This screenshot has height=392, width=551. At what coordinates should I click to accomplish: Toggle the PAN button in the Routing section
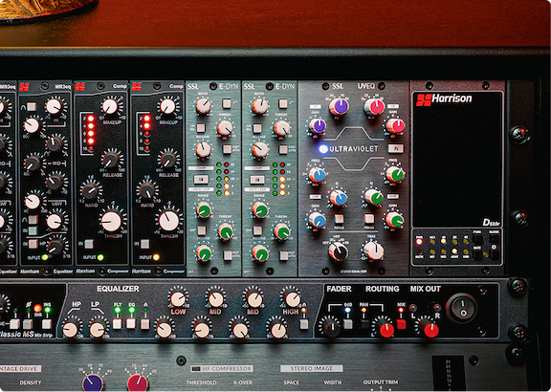pyautogui.click(x=364, y=324)
